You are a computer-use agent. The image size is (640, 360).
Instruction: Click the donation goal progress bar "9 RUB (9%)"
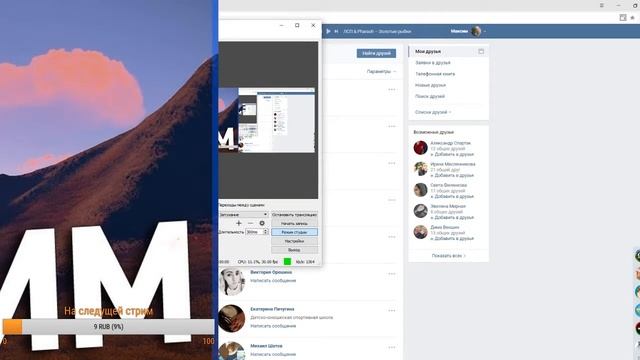click(x=108, y=327)
